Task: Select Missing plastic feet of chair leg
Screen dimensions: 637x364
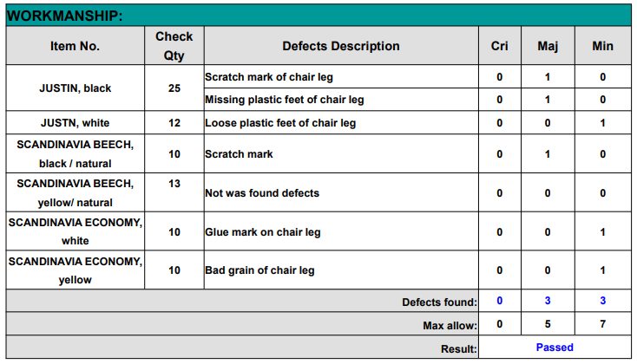Action: click(341, 100)
